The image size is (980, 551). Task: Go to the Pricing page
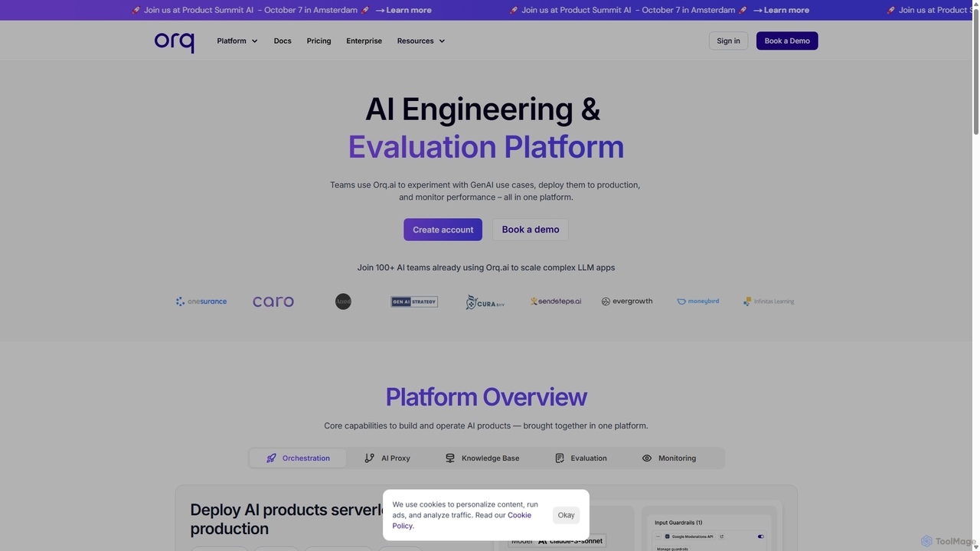tap(318, 41)
